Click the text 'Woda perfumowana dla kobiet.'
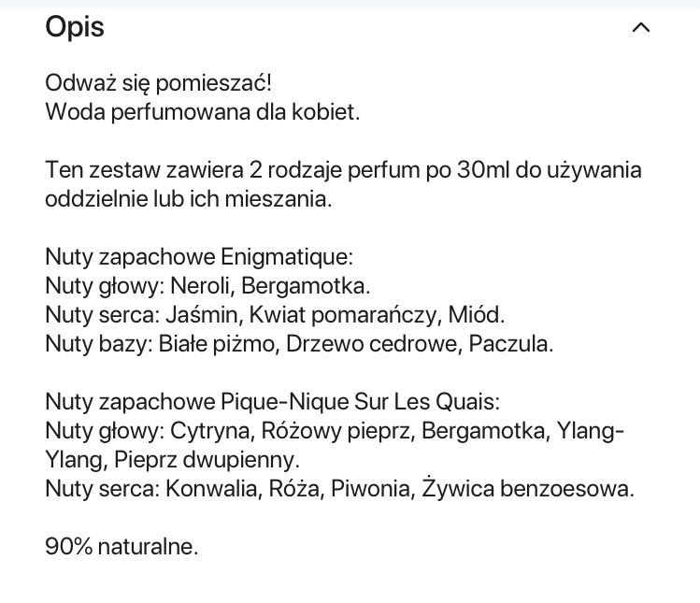The width and height of the screenshot is (700, 603). tap(203, 112)
